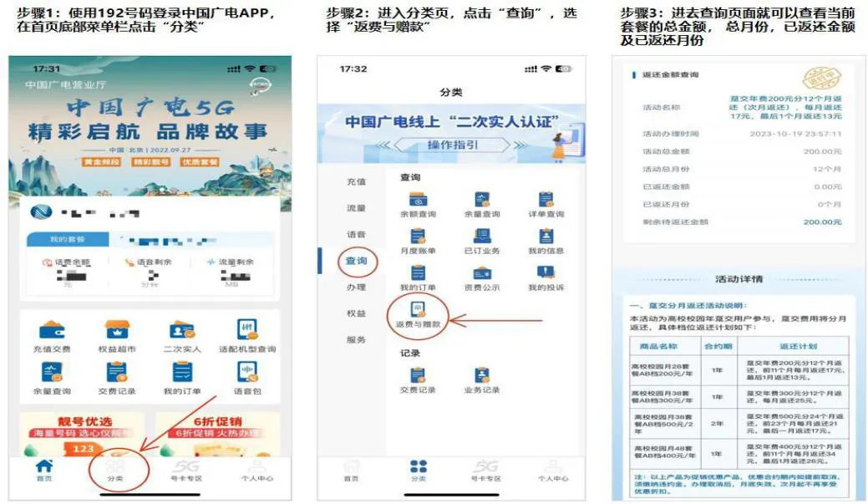Open 权益超市 shop icon
868x504 pixels.
click(x=117, y=331)
